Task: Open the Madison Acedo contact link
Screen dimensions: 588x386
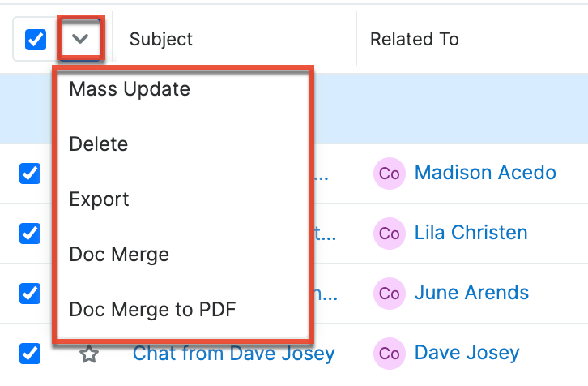Action: tap(485, 173)
